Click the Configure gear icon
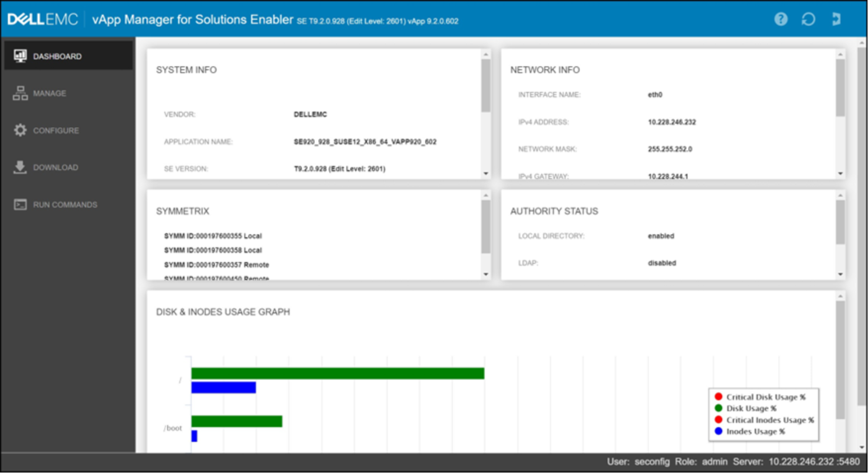Viewport: 868px width, 473px height. click(20, 130)
